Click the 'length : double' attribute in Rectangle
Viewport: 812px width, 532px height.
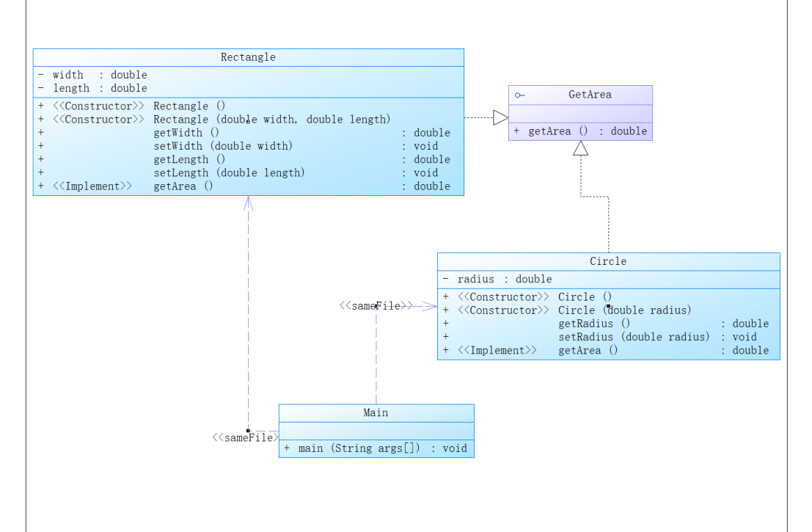[92, 88]
